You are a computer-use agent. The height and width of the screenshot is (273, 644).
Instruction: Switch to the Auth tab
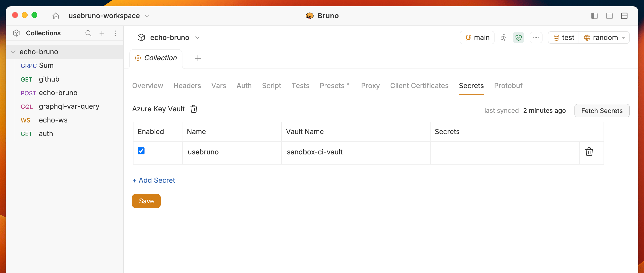(x=244, y=86)
